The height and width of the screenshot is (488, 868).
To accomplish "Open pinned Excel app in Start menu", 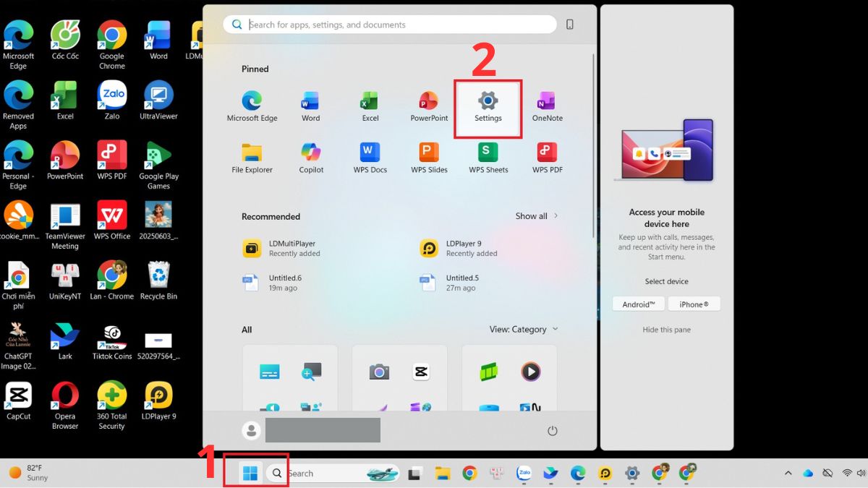I will coord(370,106).
